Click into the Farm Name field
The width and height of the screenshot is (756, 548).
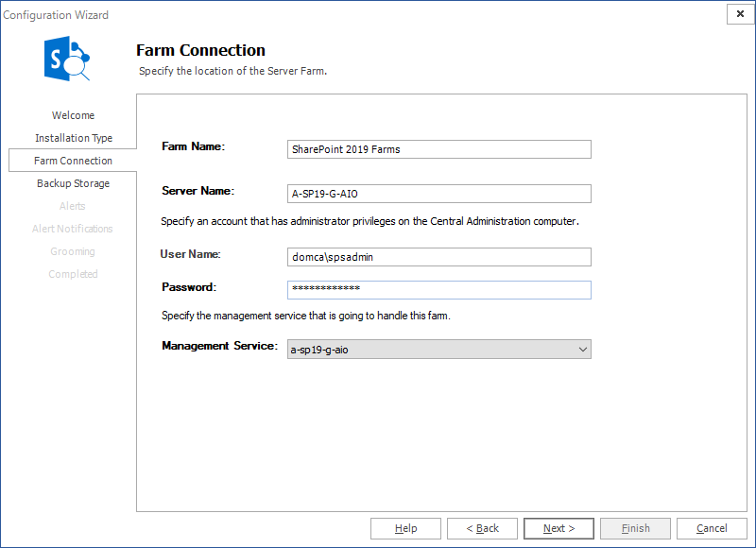(x=438, y=149)
